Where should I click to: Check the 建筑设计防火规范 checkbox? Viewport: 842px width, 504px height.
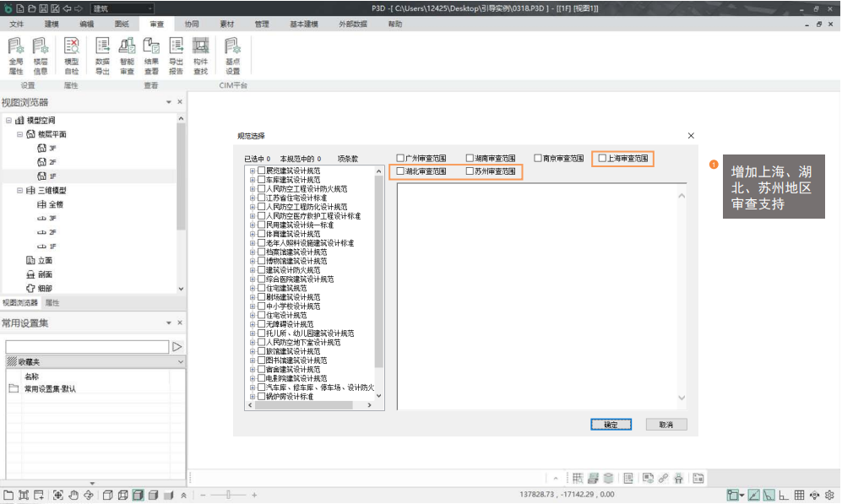point(262,270)
